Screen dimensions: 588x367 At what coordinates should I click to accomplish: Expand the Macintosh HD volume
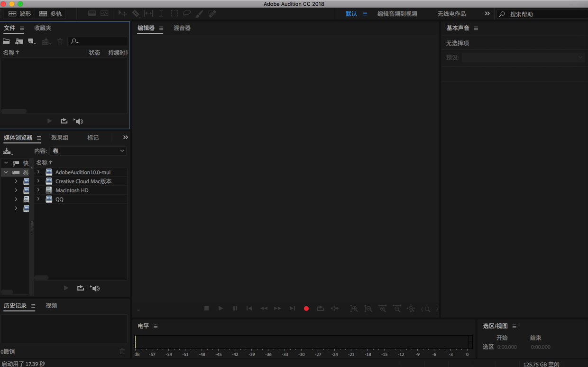38,190
